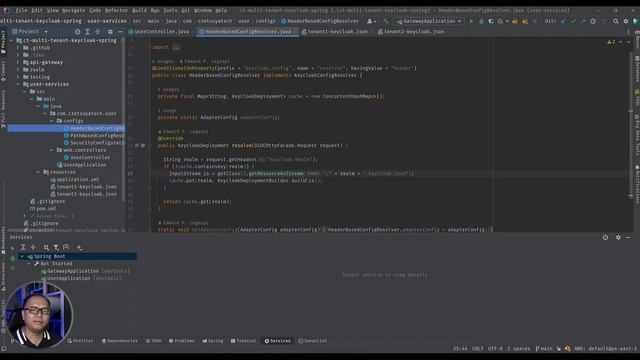The width and height of the screenshot is (640, 360).
Task: Click Collapse All icon in Project panel header
Action: point(98,31)
